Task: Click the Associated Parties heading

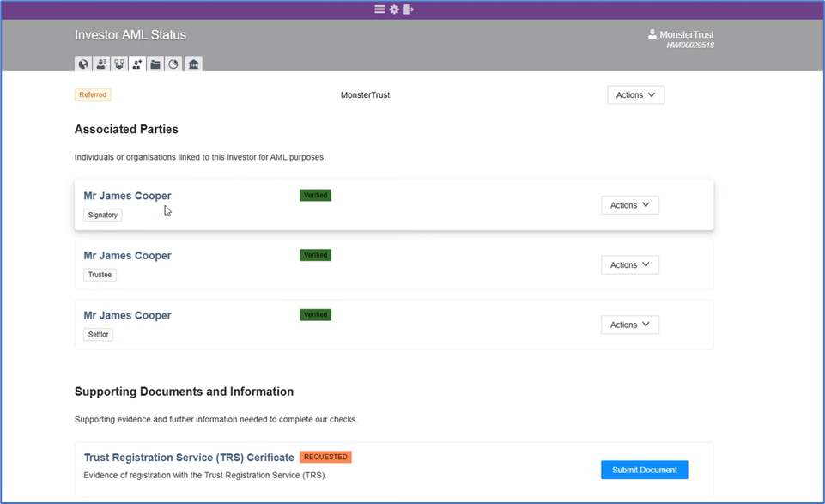Action: pyautogui.click(x=126, y=129)
